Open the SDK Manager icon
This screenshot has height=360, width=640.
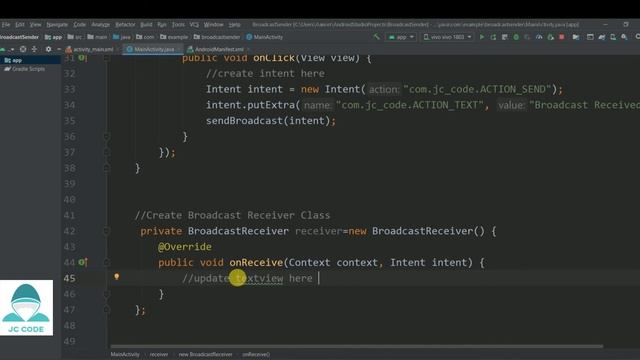coord(624,37)
